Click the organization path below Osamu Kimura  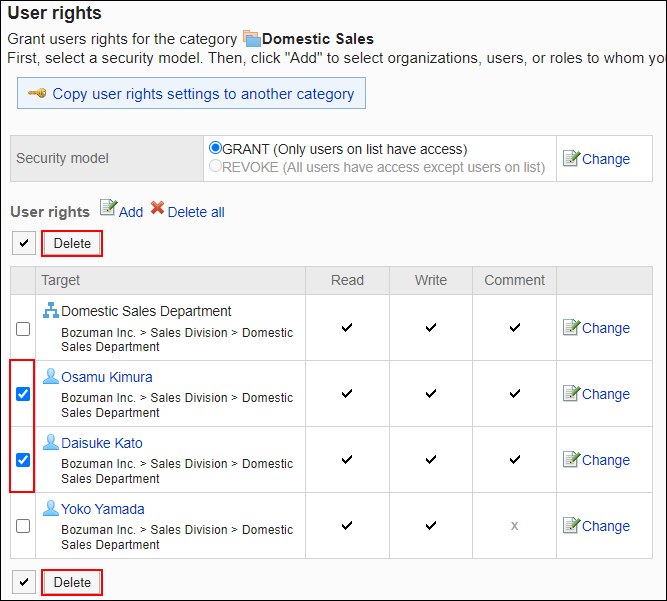177,405
